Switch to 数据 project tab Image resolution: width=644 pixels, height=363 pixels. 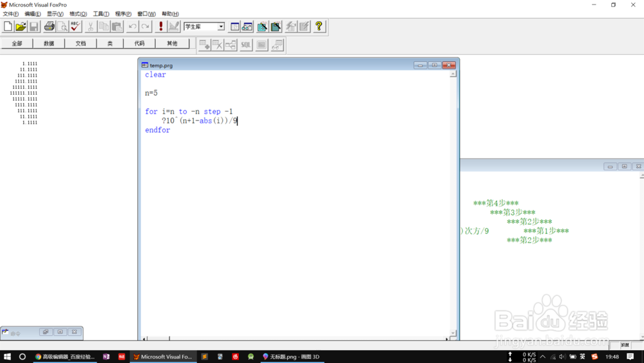49,44
